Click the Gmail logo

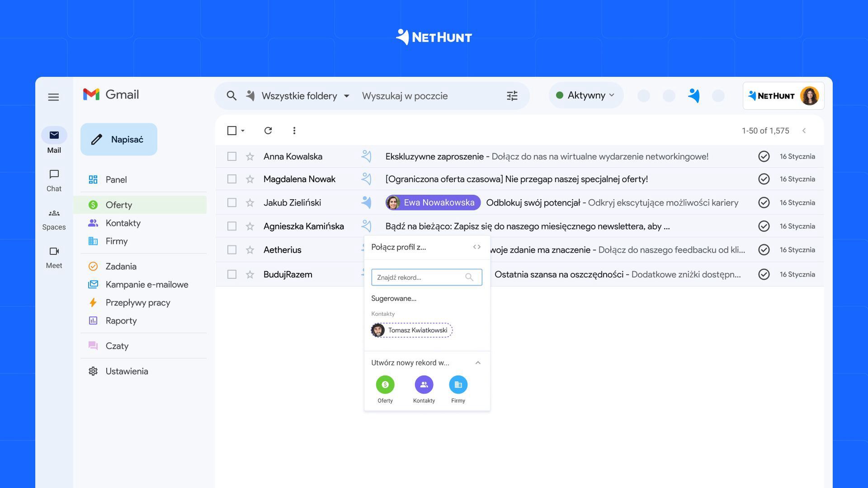pos(111,94)
